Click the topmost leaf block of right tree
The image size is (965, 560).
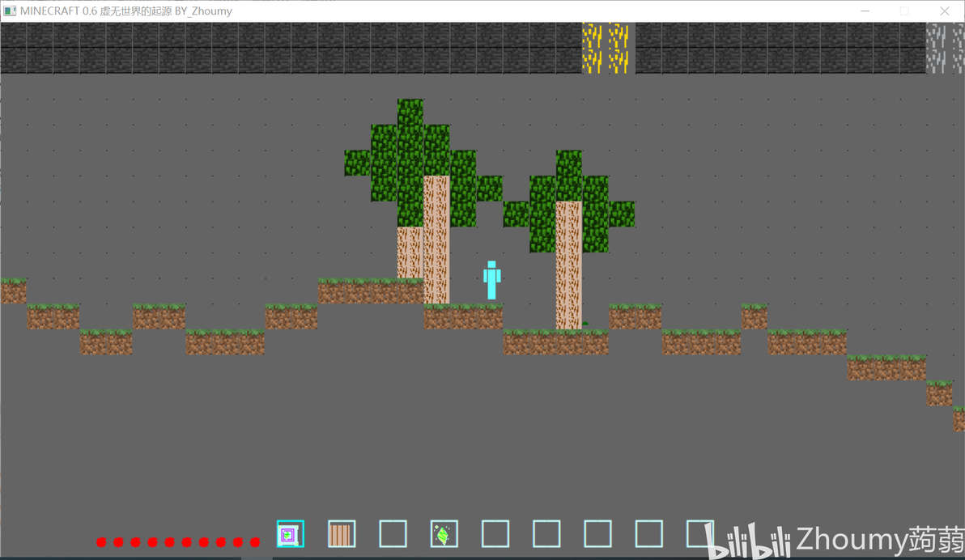coord(568,163)
